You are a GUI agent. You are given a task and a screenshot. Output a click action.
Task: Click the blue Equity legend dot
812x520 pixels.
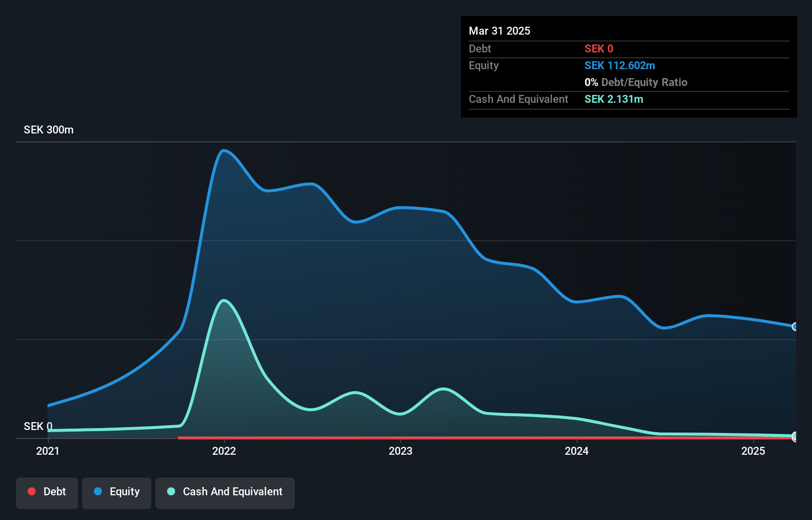coord(98,491)
